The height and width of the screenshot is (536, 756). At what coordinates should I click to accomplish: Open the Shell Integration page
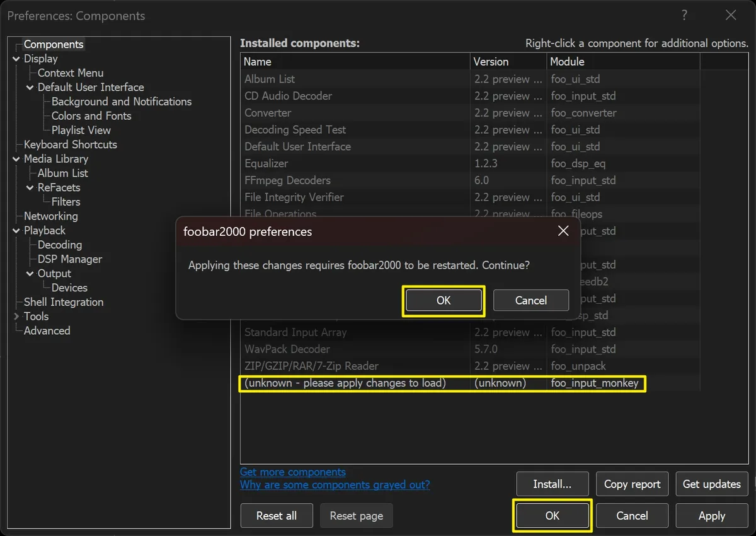coord(64,302)
